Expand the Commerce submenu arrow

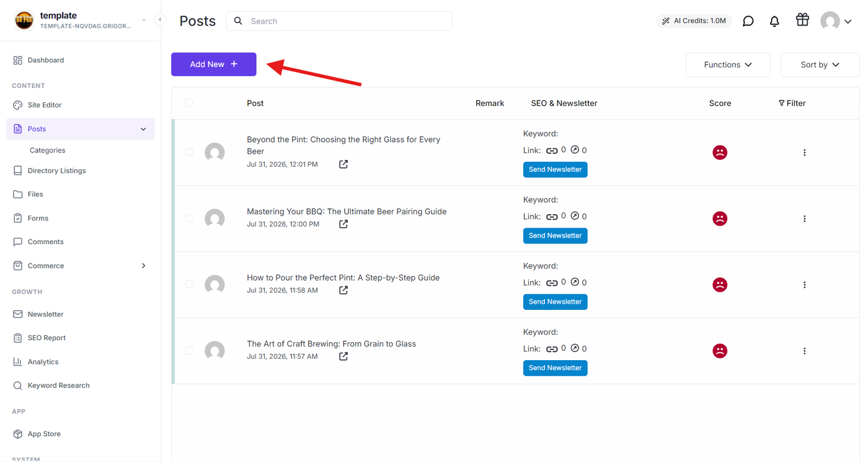(x=144, y=266)
